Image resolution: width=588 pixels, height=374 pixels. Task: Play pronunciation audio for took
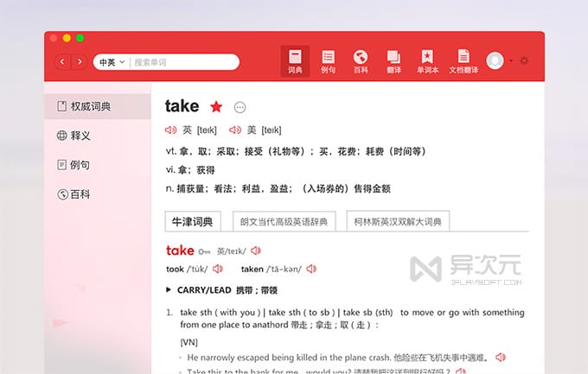(x=218, y=269)
